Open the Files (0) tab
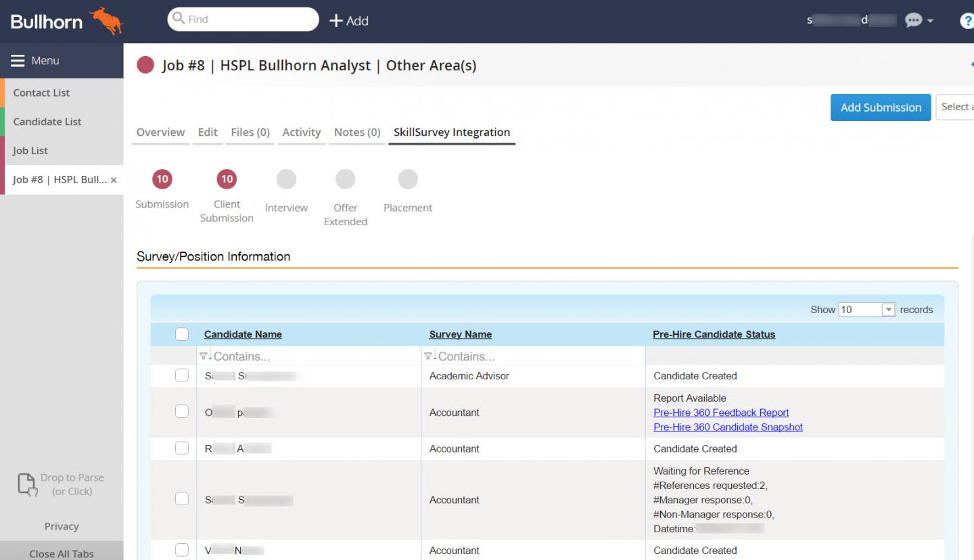This screenshot has width=974, height=560. [x=250, y=133]
